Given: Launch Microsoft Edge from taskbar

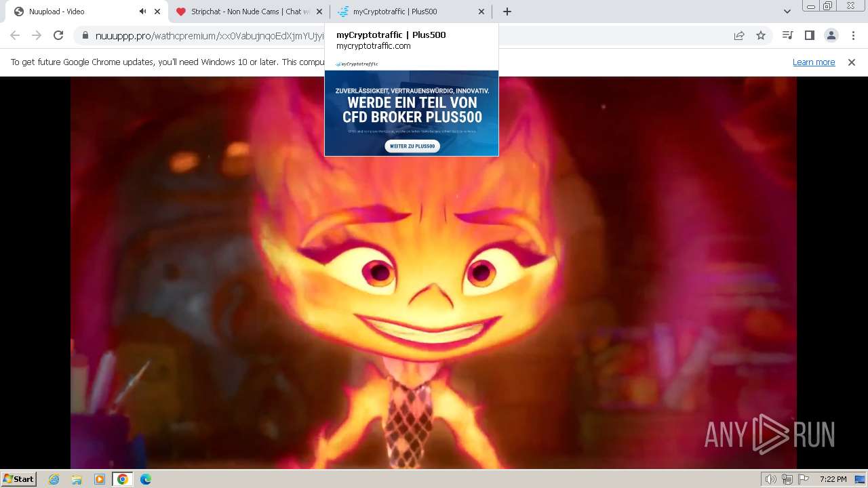Looking at the screenshot, I should coord(145,479).
